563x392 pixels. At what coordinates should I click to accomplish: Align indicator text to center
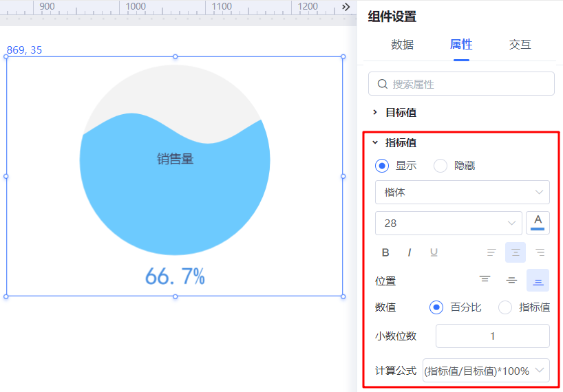point(516,252)
